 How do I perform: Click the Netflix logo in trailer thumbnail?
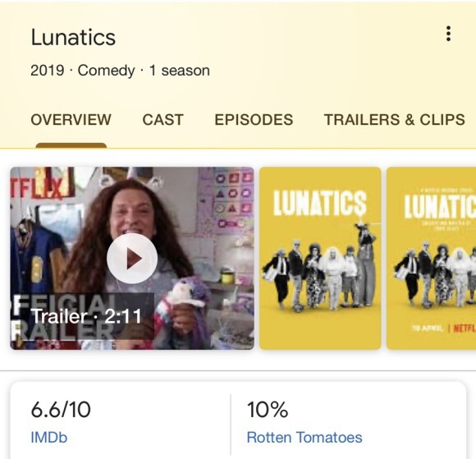coord(41,187)
